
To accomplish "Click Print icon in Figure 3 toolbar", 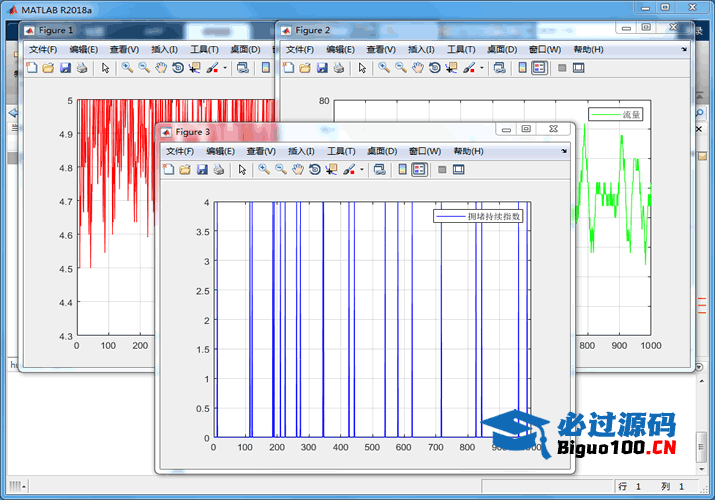I will (219, 170).
